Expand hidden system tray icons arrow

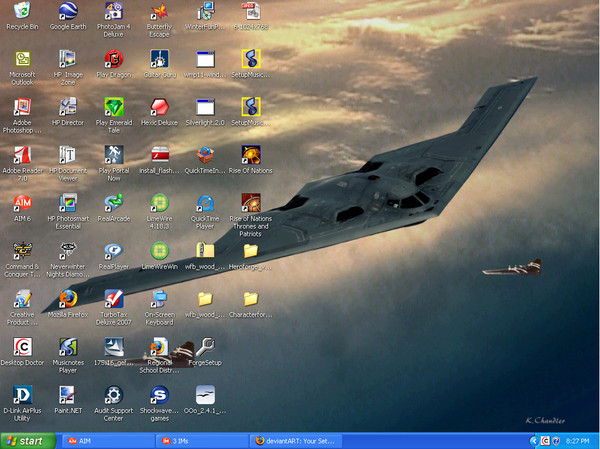533,441
